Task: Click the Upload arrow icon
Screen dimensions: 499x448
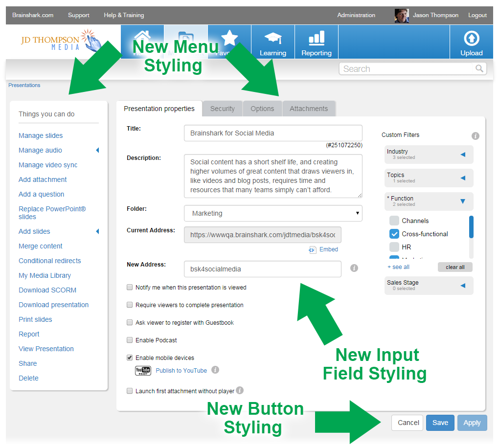Action: pyautogui.click(x=471, y=39)
